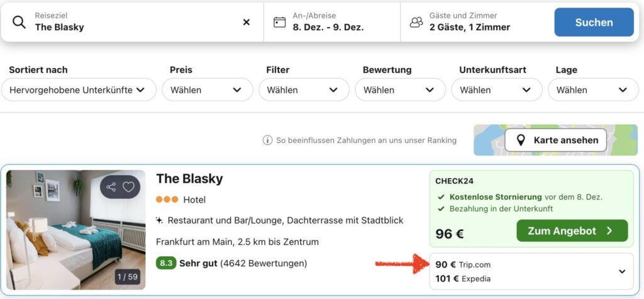Open the Bewertung dropdown

click(399, 90)
